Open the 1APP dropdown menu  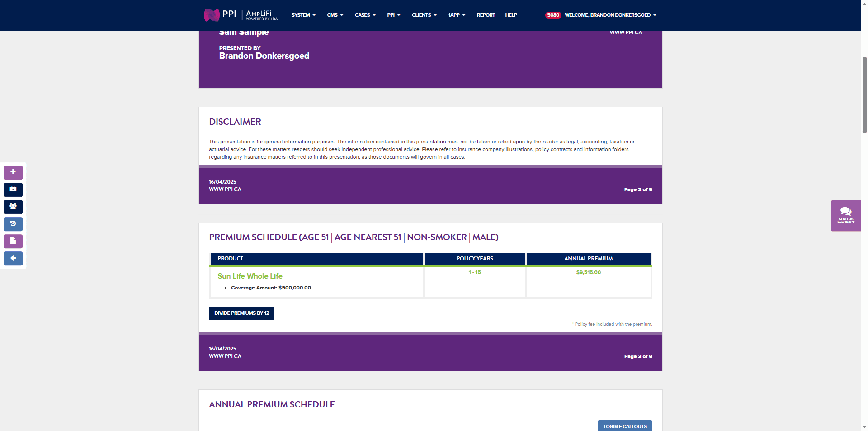pos(457,15)
